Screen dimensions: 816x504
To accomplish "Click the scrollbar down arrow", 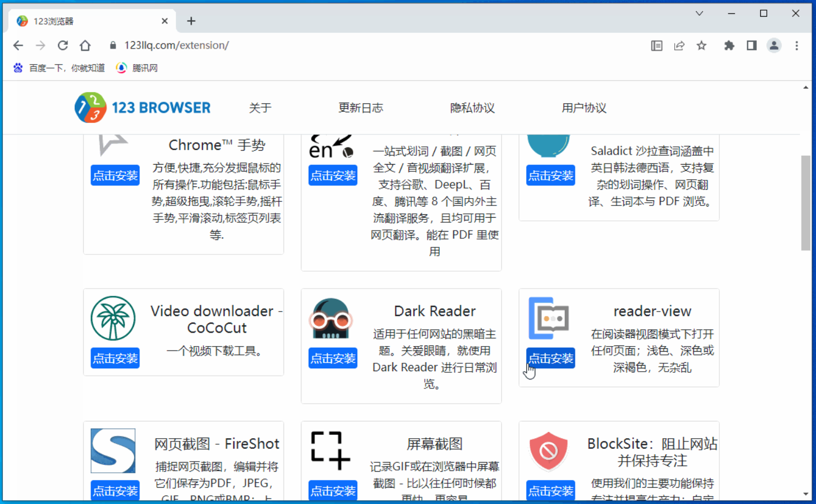I will coord(805,494).
